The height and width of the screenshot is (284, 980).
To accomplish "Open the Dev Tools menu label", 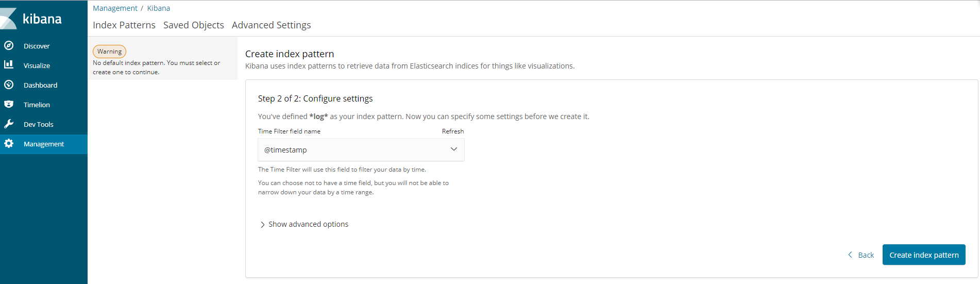I will click(39, 124).
